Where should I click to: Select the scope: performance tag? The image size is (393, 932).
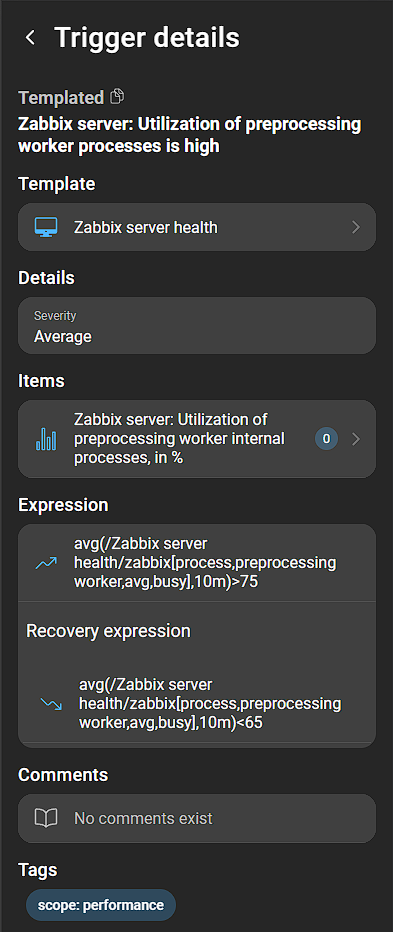coord(101,905)
